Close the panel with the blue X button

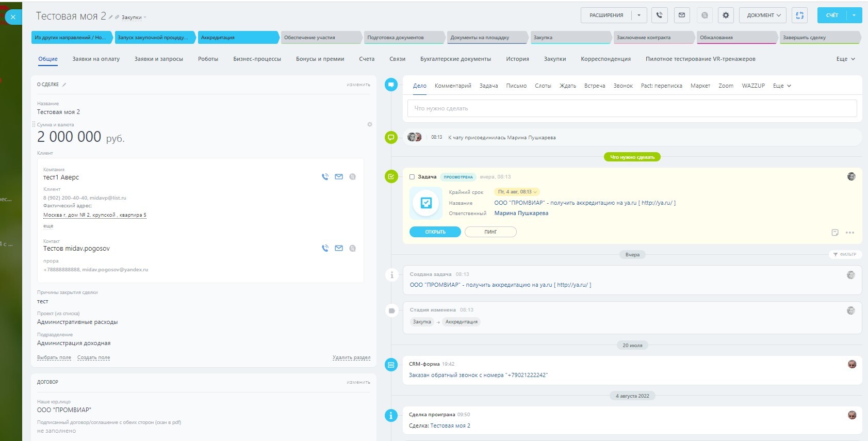(x=13, y=17)
